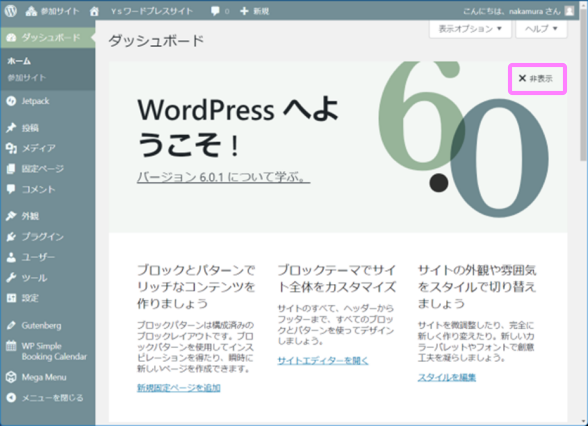Click the plus icon for 新規
Viewport: 588px width, 426px height.
[x=244, y=11]
